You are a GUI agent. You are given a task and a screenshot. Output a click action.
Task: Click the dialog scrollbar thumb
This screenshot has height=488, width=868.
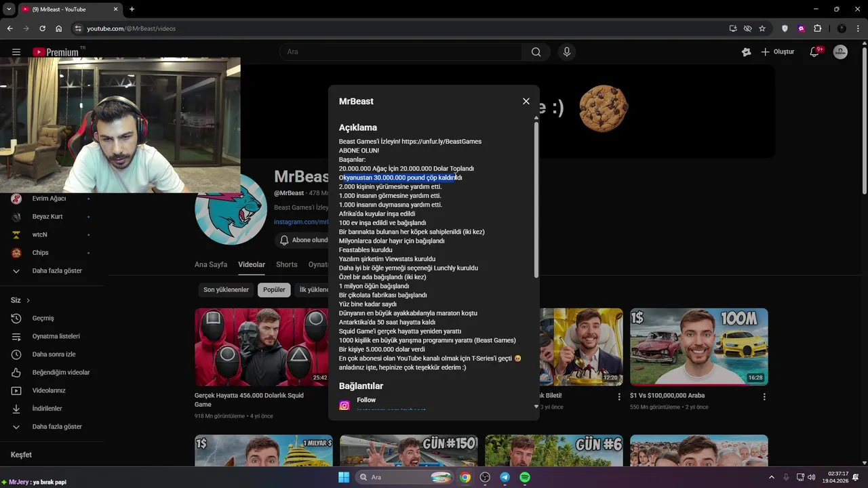pyautogui.click(x=536, y=200)
